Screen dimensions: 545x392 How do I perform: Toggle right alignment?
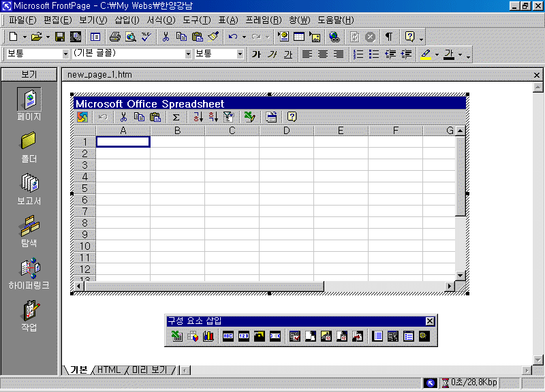[x=339, y=54]
